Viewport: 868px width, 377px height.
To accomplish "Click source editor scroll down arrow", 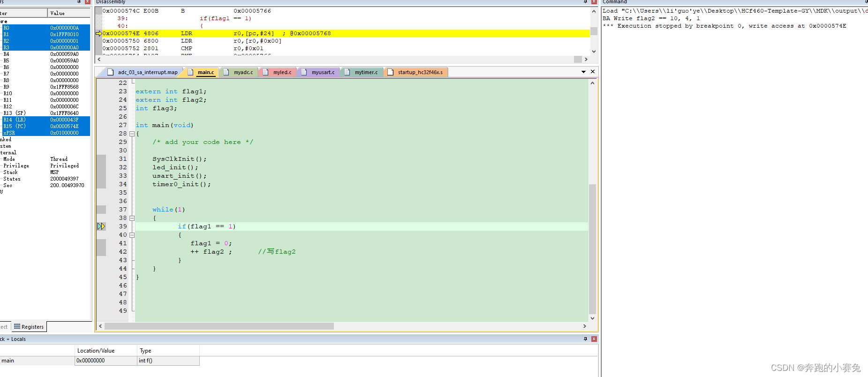I will coord(592,318).
